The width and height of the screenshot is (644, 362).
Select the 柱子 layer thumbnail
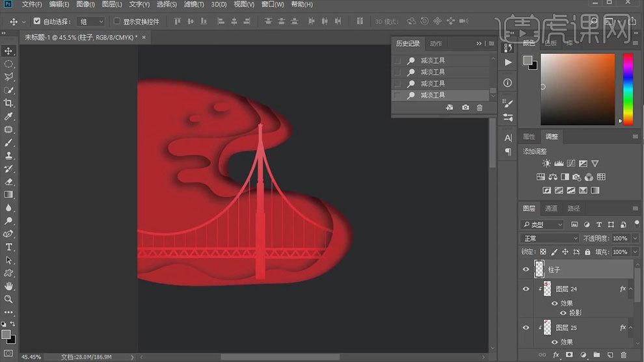point(539,269)
